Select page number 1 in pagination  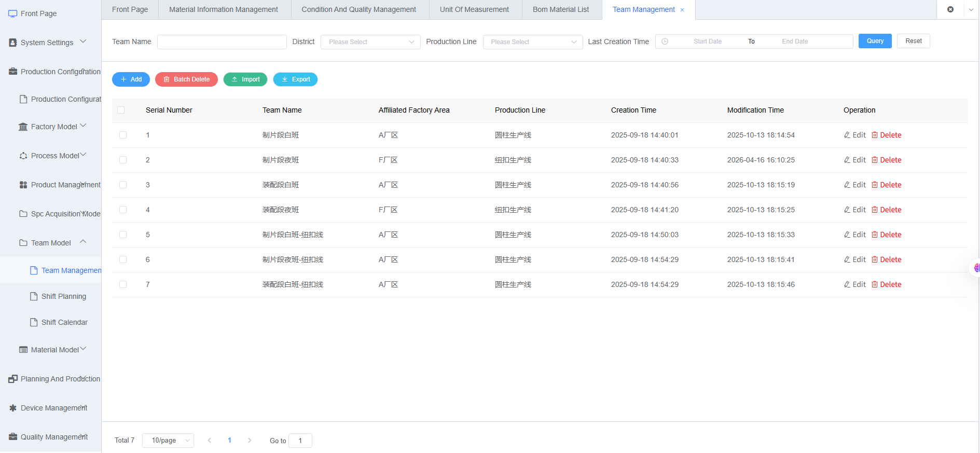pyautogui.click(x=229, y=441)
